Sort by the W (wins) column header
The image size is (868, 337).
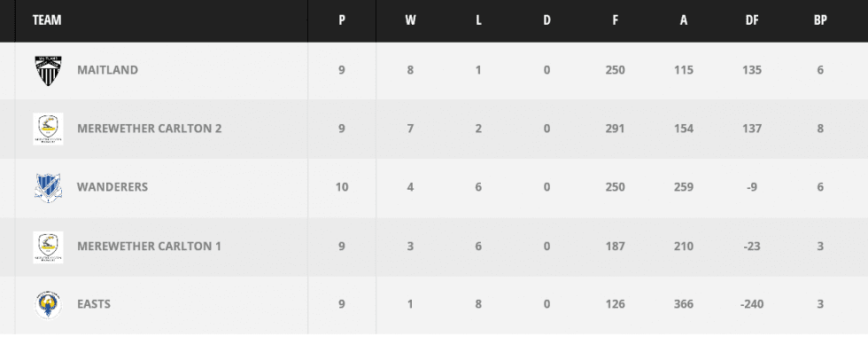(410, 20)
